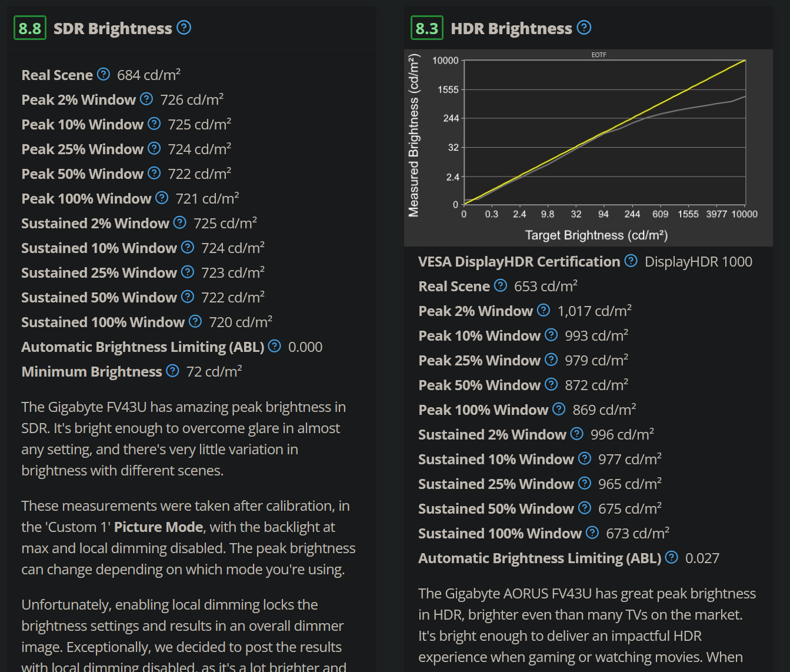
Task: Show info for SDR Sustained 25% Window
Action: (188, 272)
